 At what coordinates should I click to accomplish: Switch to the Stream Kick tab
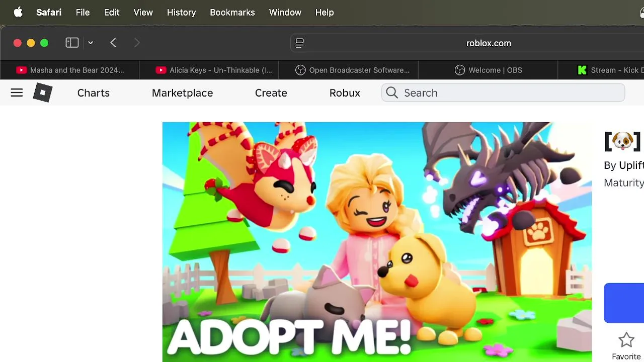point(601,70)
